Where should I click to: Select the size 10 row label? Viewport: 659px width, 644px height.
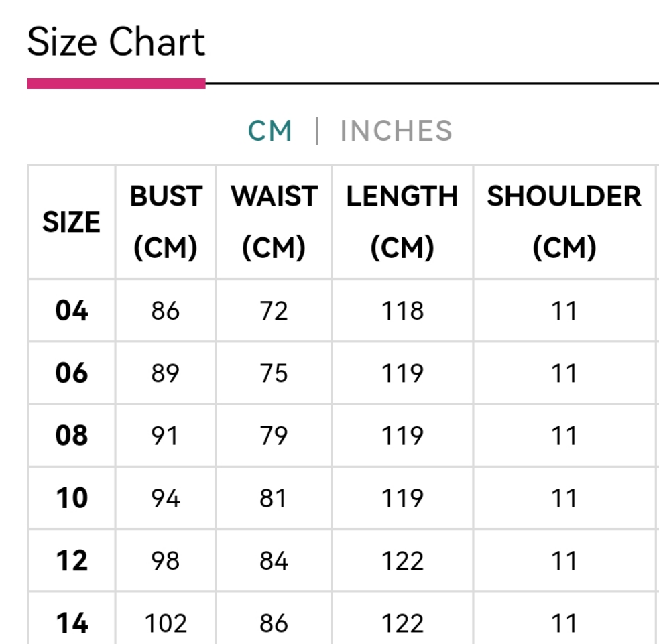click(x=71, y=498)
